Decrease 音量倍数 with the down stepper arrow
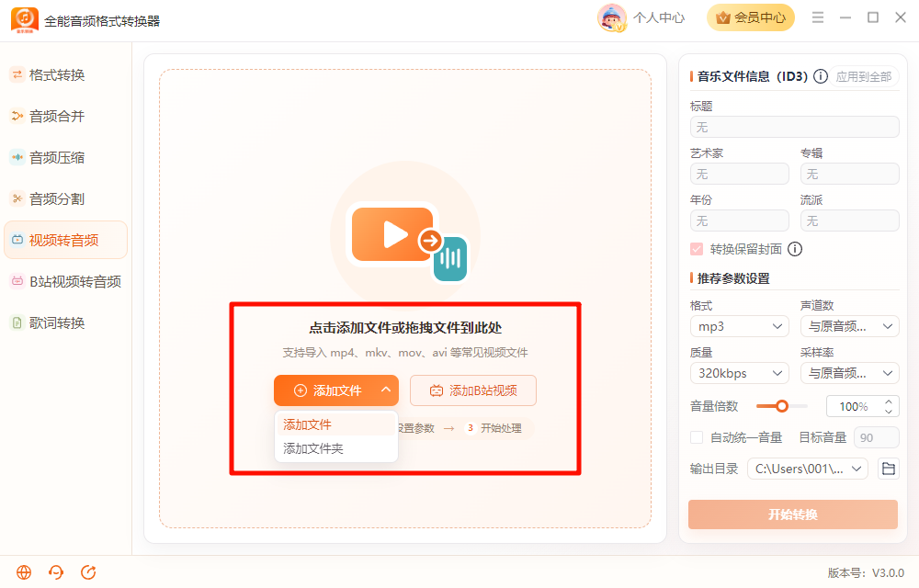Viewport: 919px width, 588px height. click(889, 411)
